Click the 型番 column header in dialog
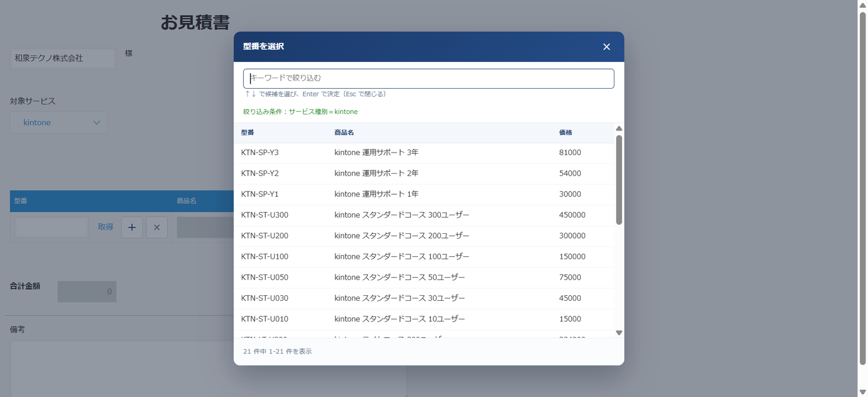Image resolution: width=868 pixels, height=397 pixels. coord(247,133)
